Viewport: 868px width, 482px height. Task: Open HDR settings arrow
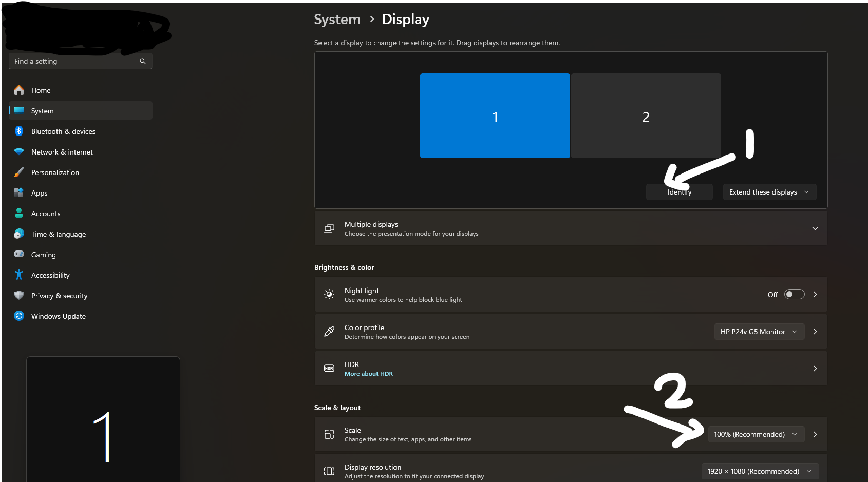[x=815, y=369]
